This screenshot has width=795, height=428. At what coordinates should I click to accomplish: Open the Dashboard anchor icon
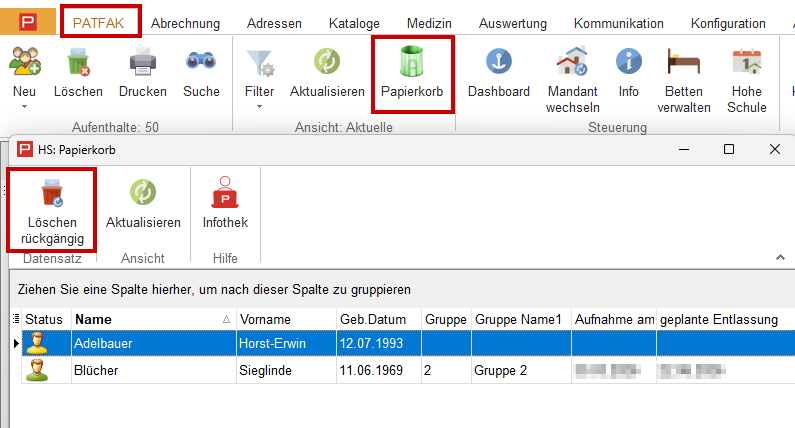click(498, 63)
